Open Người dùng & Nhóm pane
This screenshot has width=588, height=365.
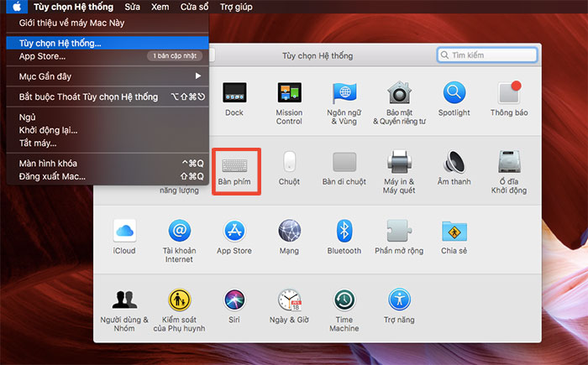124,310
